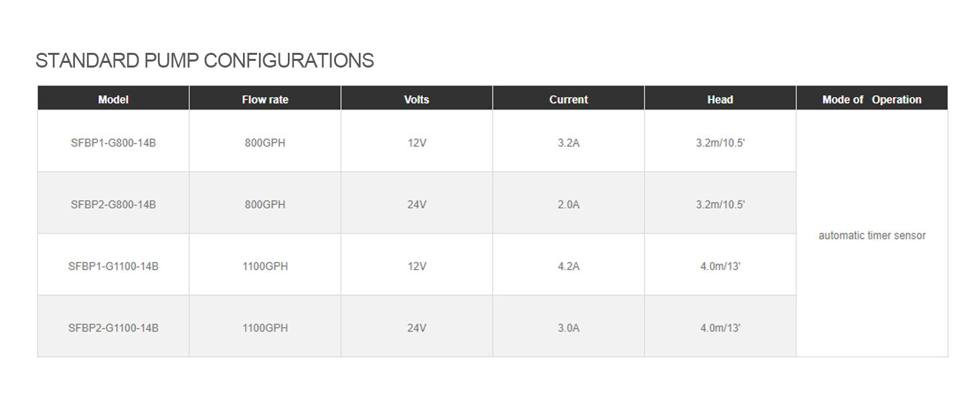Select the 4.2A current cell

click(x=568, y=266)
